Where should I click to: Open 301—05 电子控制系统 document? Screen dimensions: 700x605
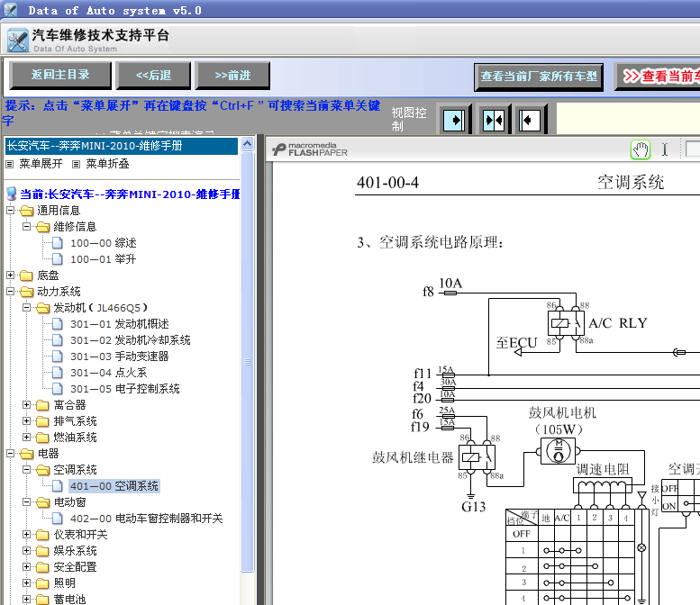pos(125,389)
